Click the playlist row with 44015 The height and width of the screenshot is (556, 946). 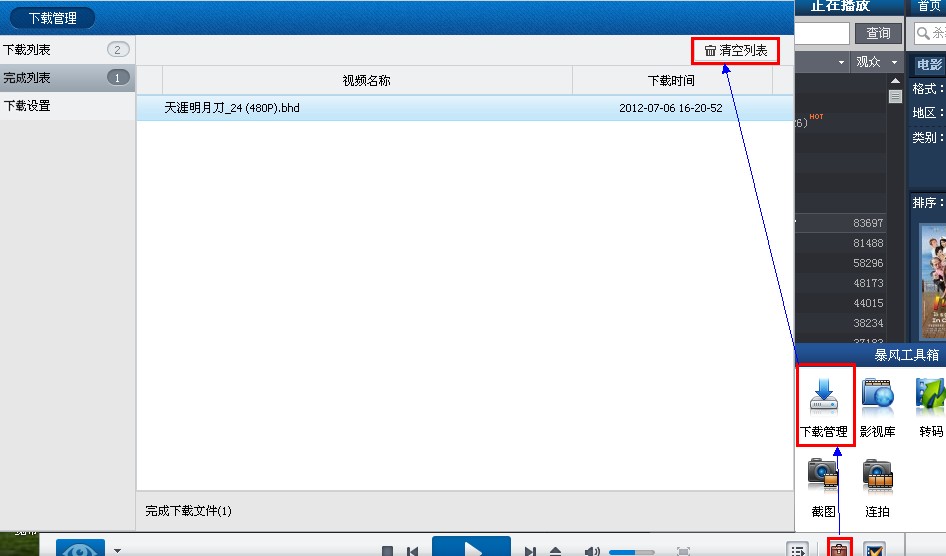point(841,303)
